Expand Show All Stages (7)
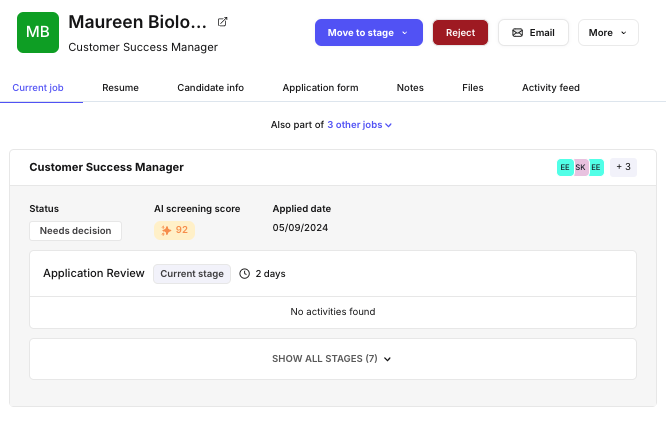 332,358
